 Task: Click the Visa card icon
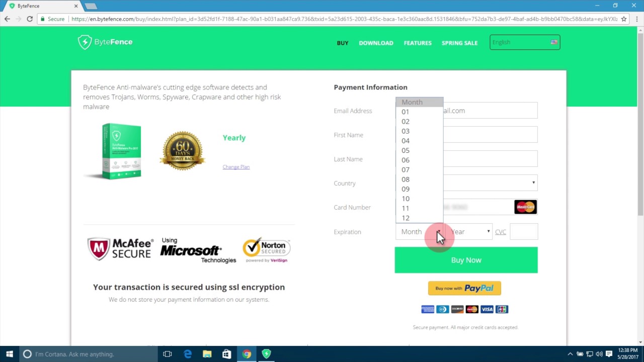coord(487,309)
